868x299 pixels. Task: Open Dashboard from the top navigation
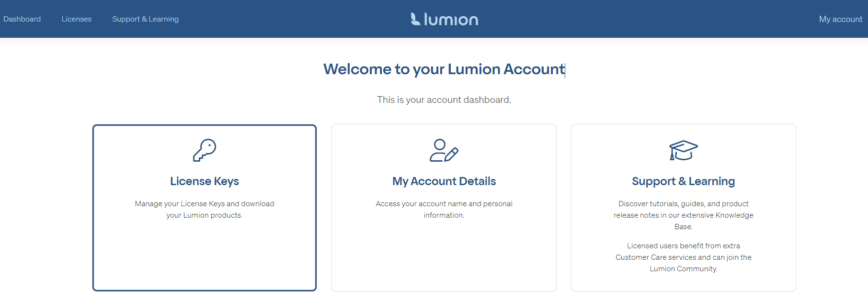coord(22,19)
